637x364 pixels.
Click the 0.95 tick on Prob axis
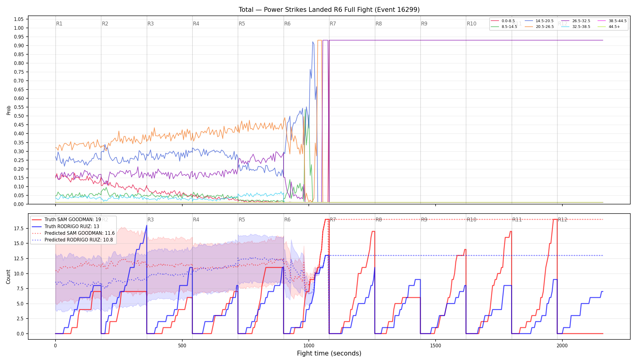[19, 37]
